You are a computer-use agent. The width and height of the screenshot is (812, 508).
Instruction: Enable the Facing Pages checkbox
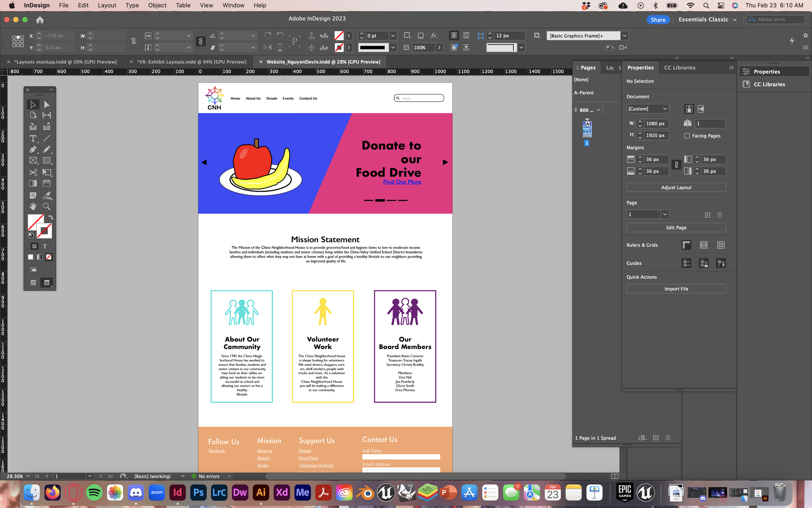click(x=687, y=136)
